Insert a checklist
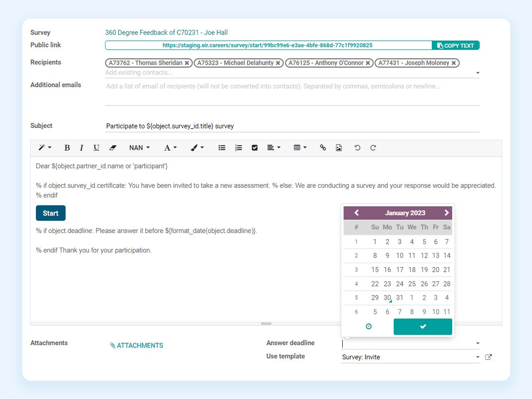The image size is (532, 399). pyautogui.click(x=254, y=148)
